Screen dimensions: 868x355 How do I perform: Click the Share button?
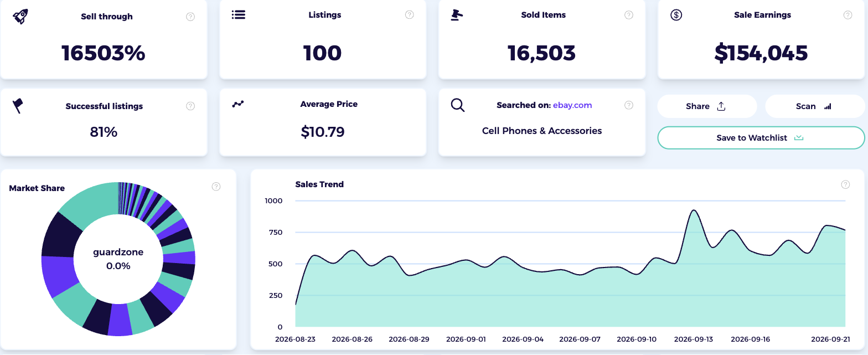click(x=707, y=106)
